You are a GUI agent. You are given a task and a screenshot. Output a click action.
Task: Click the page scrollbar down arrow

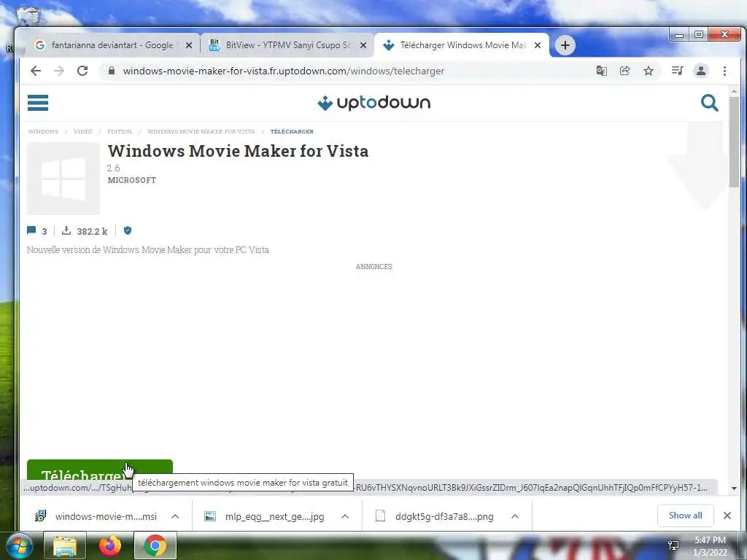(x=734, y=488)
